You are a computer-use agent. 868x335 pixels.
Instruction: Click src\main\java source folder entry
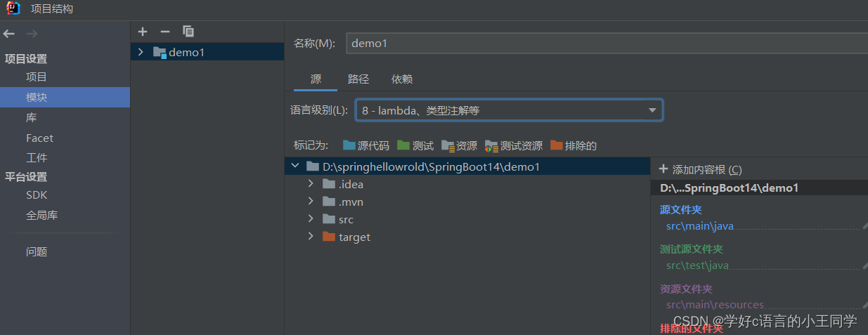click(x=700, y=226)
